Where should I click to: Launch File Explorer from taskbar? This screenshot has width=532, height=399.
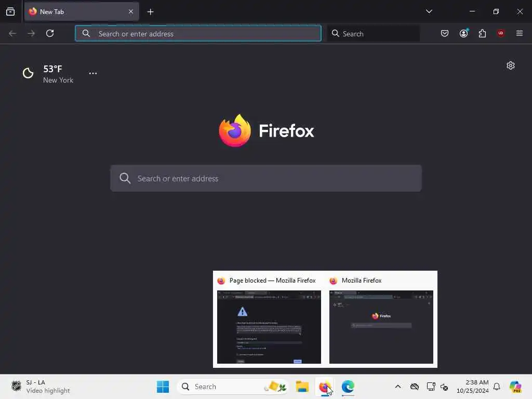click(x=302, y=387)
